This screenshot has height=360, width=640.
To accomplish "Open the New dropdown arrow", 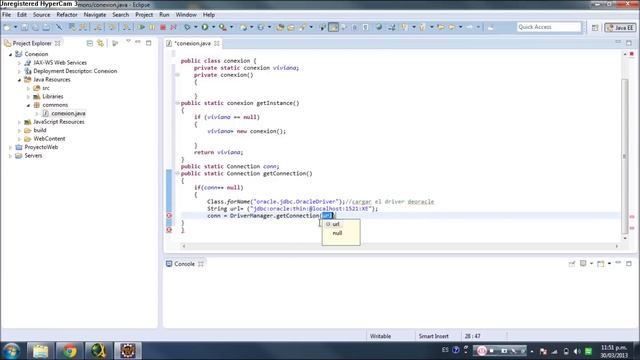I will point(16,27).
